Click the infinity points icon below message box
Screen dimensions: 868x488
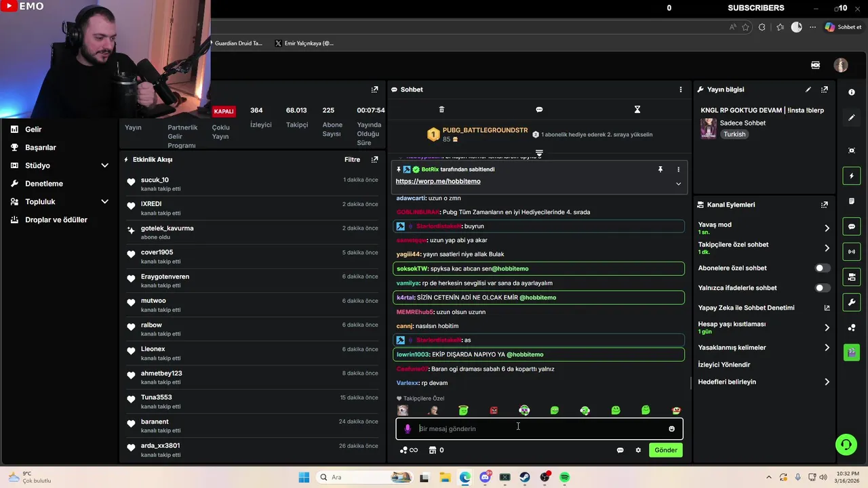[409, 450]
